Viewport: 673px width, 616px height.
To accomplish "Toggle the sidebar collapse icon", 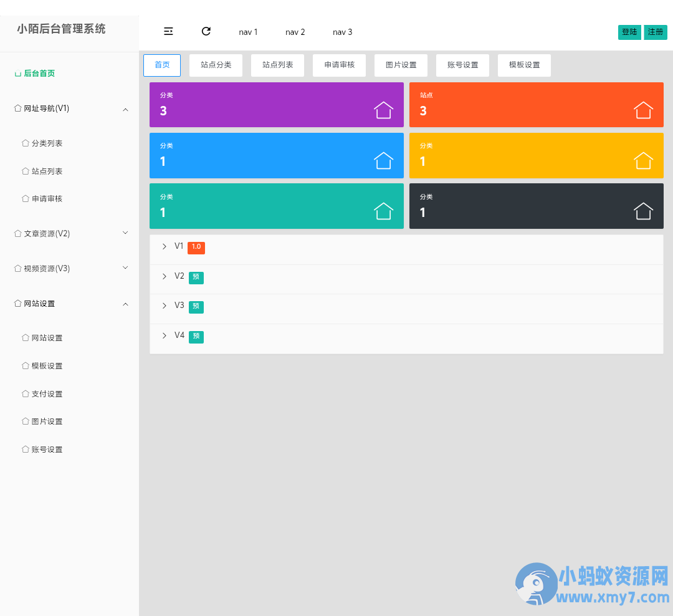I will [168, 31].
